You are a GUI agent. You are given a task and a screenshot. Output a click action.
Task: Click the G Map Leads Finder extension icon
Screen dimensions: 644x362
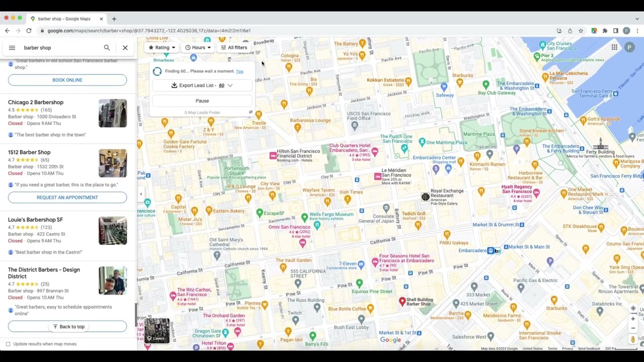point(594,31)
